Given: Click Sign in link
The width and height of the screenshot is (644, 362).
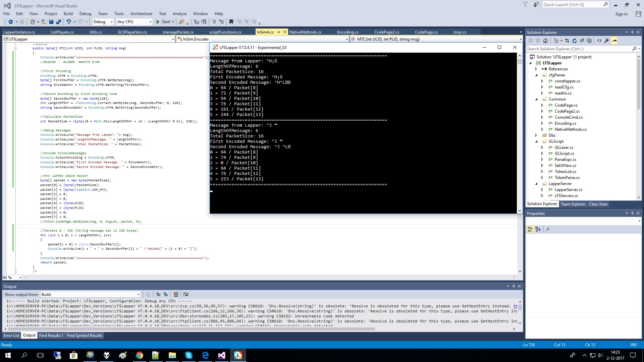Looking at the screenshot, I should pos(621,14).
